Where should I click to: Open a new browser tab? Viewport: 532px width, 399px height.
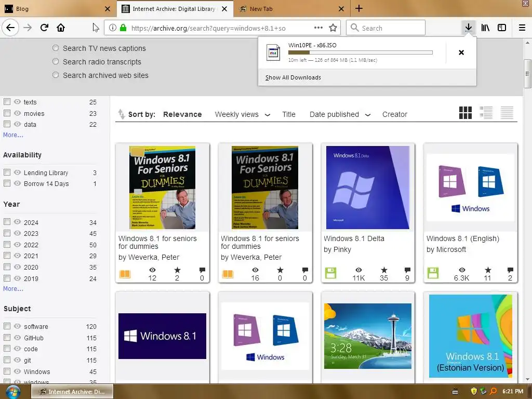[359, 8]
